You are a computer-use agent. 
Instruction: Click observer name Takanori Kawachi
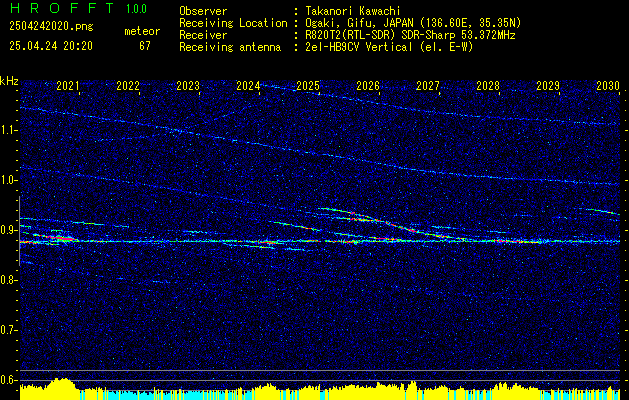[x=353, y=11]
